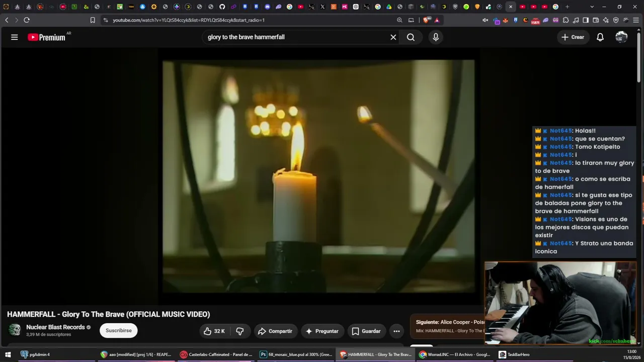Open the Brave VPN shield icon
The width and height of the screenshot is (644, 362).
[x=616, y=20]
